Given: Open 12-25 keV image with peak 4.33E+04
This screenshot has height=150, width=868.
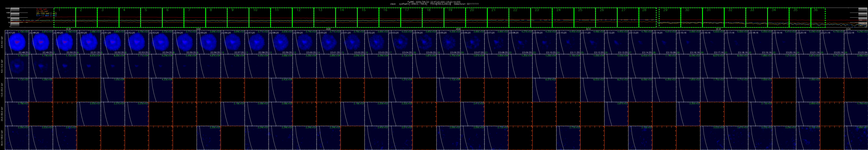Looking at the screenshot, I should pyautogui.click(x=161, y=90).
